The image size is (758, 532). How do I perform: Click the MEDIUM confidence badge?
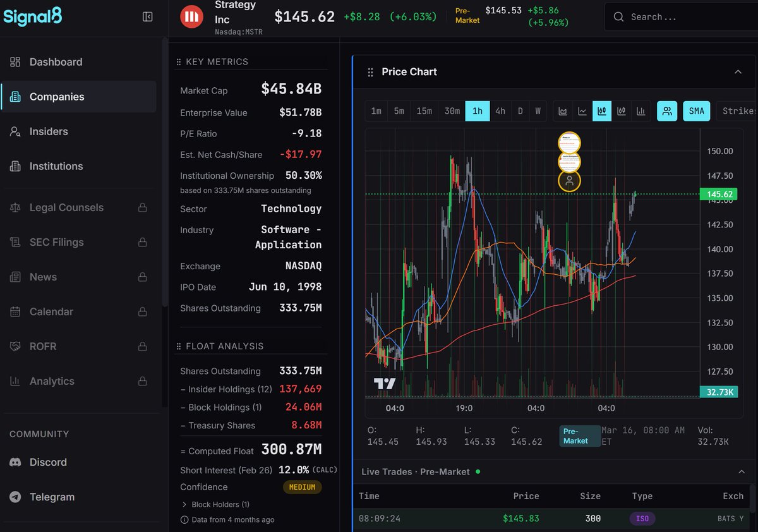303,487
